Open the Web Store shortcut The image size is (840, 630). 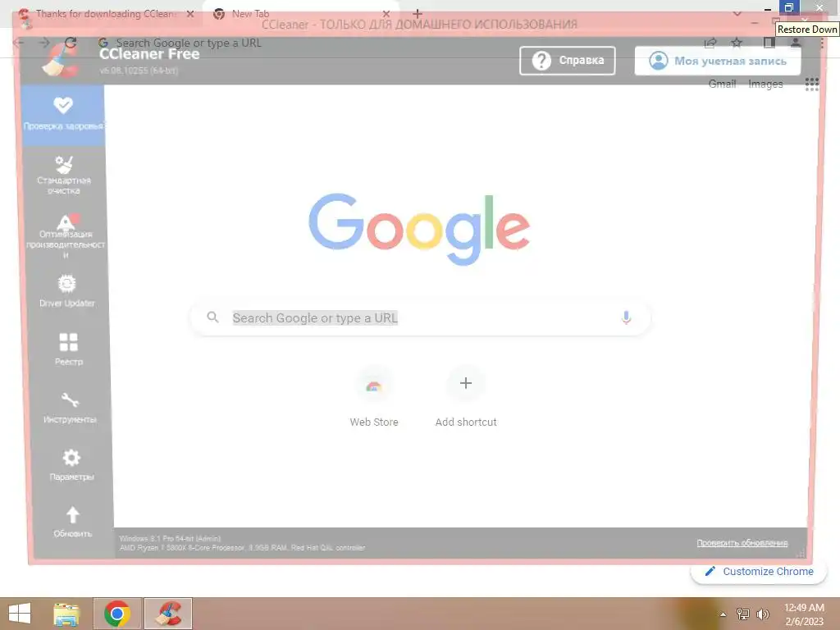pyautogui.click(x=374, y=397)
